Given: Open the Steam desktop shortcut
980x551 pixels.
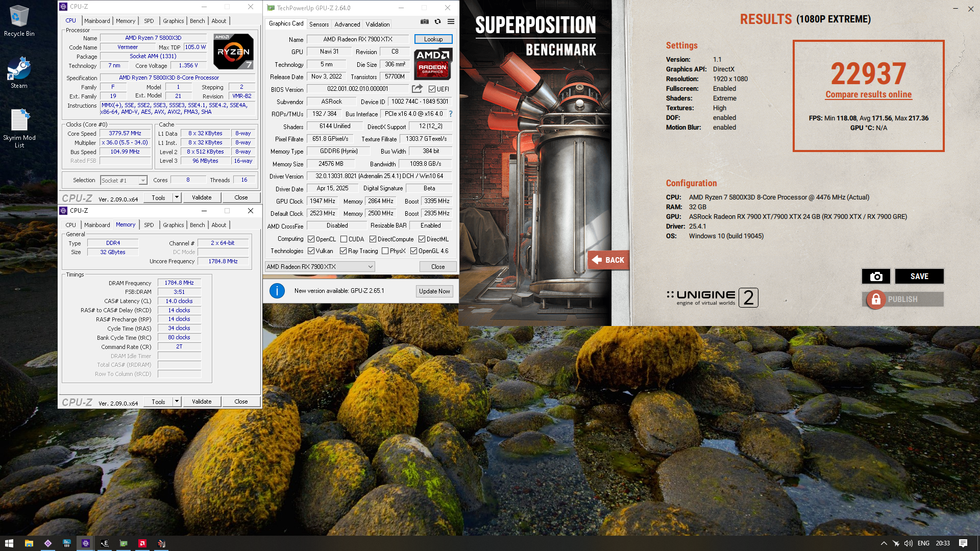Looking at the screenshot, I should click(19, 73).
